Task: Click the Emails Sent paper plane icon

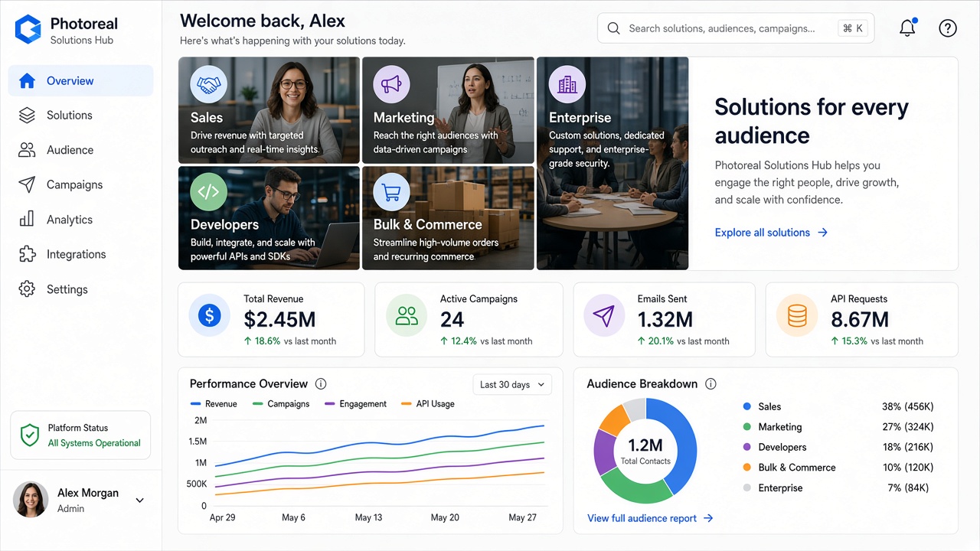Action: [603, 315]
